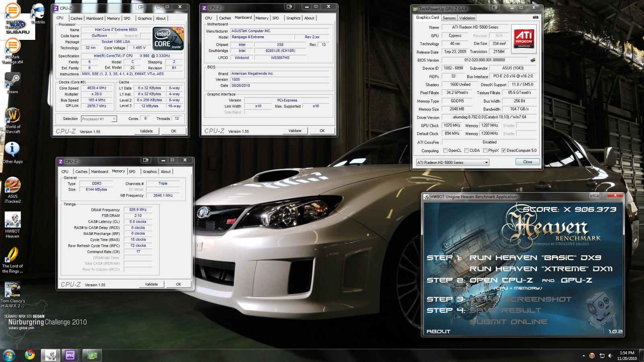This screenshot has width=644, height=362.
Task: Switch to the Sensors tab in GPU-Z
Action: click(x=449, y=18)
